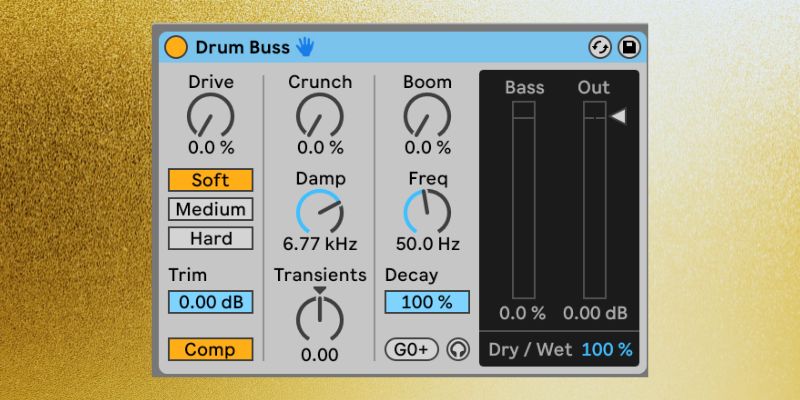Click the Drive 0.0 % value
Viewport: 800px width, 400px height.
click(x=211, y=148)
